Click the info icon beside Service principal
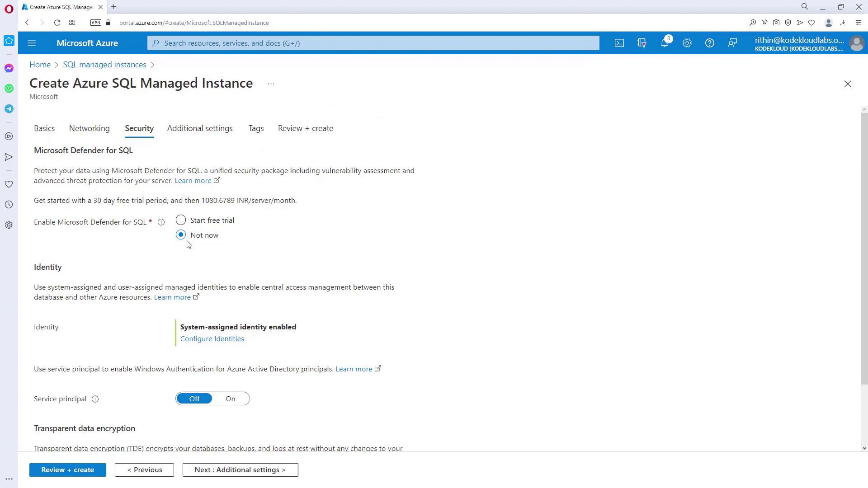The width and height of the screenshot is (868, 488). 95,399
